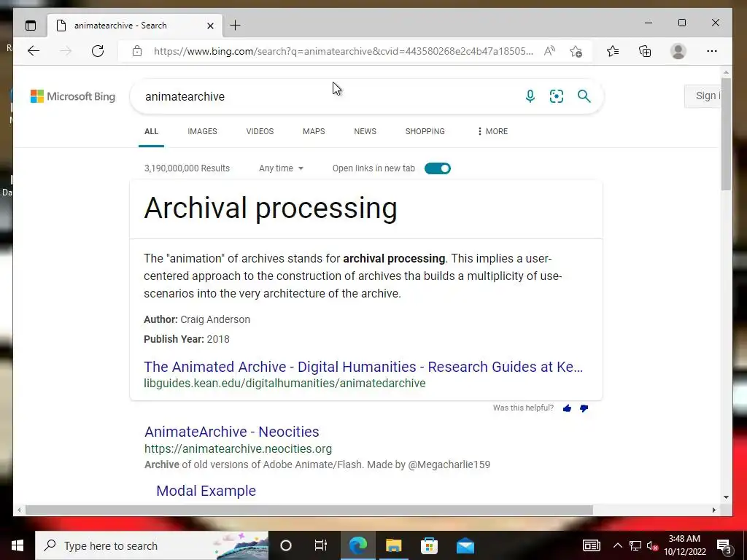Switch to the NEWS tab
This screenshot has height=560, width=747.
(x=365, y=131)
